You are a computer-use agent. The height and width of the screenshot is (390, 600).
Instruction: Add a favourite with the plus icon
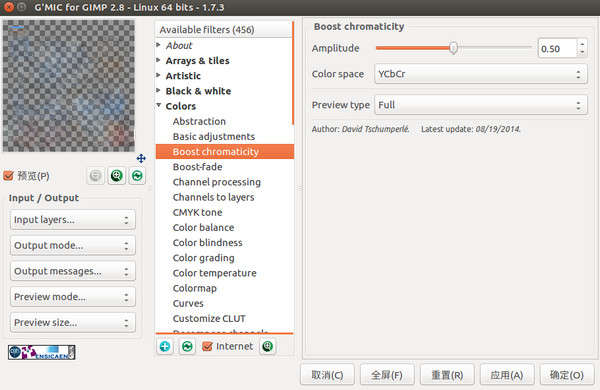[x=165, y=346]
